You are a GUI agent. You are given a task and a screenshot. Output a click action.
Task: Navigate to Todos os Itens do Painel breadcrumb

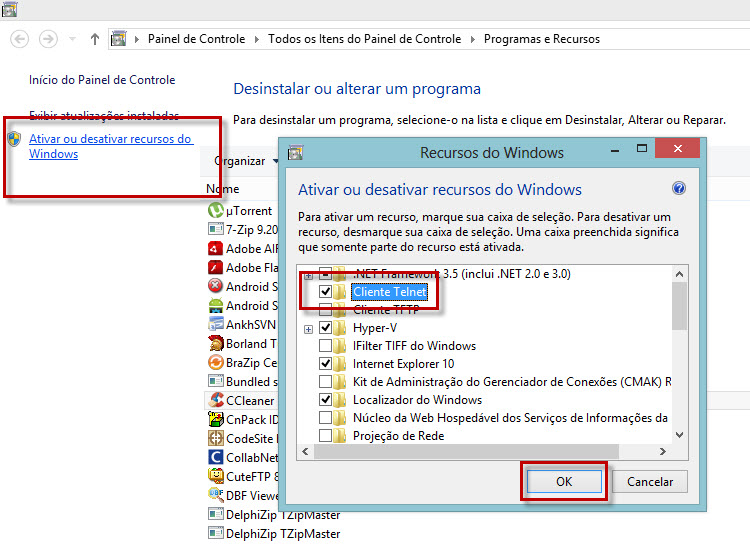pyautogui.click(x=364, y=39)
